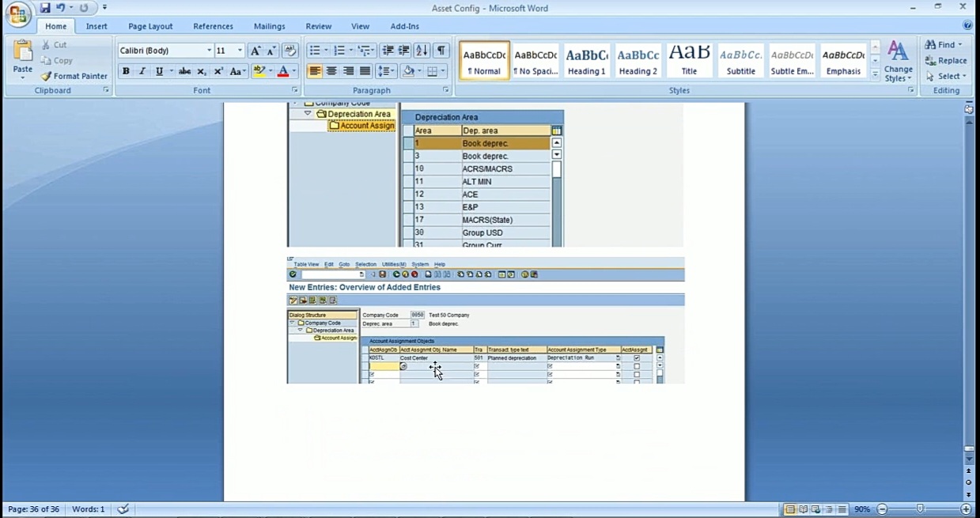Open the Paragraph dialog launcher
This screenshot has height=518, width=980.
pos(446,91)
